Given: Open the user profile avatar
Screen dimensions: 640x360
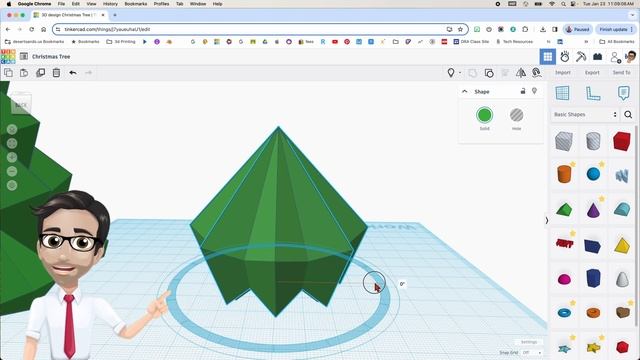Looking at the screenshot, I should 630,57.
